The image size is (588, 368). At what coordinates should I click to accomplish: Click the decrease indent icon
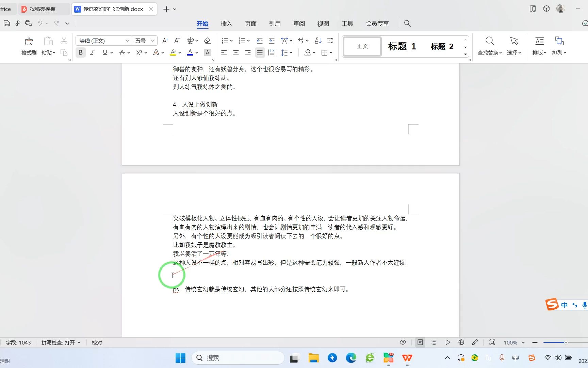tap(260, 41)
